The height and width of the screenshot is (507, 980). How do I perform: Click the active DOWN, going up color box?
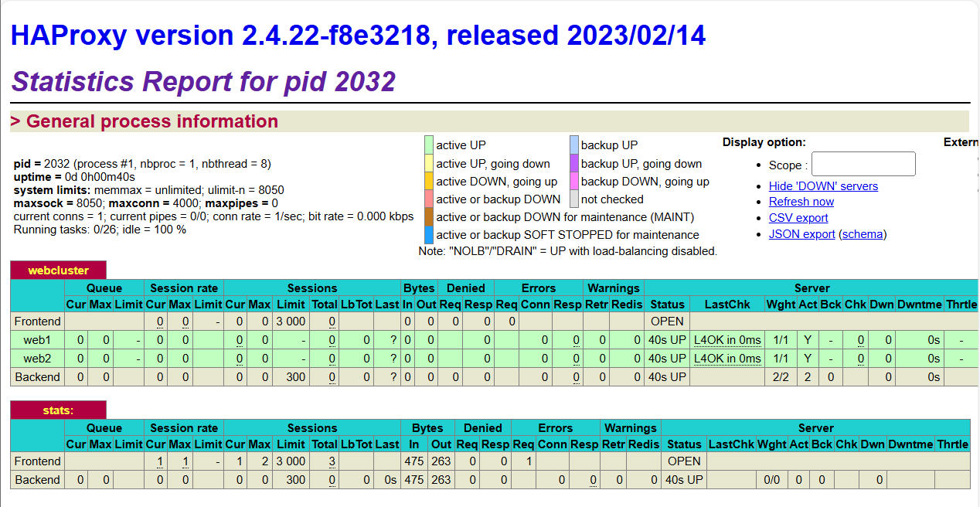tap(429, 181)
